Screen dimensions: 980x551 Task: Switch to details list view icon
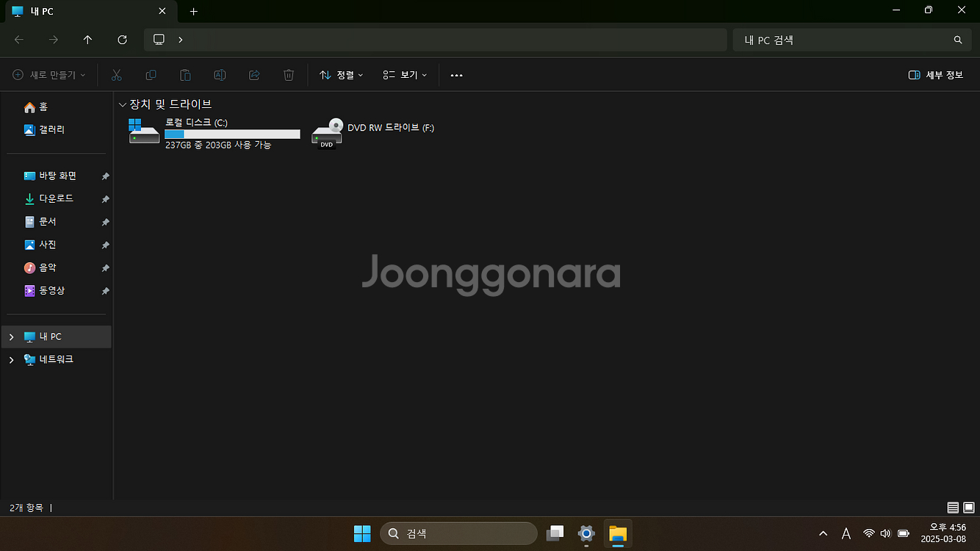click(x=953, y=508)
